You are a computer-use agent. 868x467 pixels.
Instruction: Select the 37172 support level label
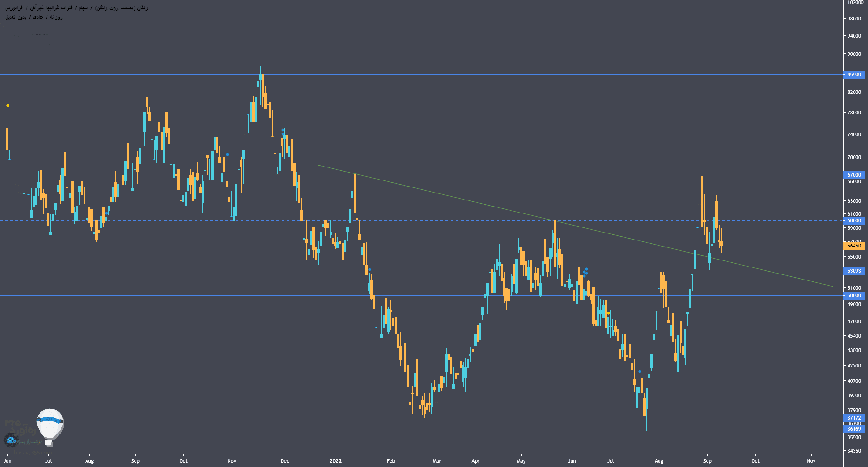[855, 418]
